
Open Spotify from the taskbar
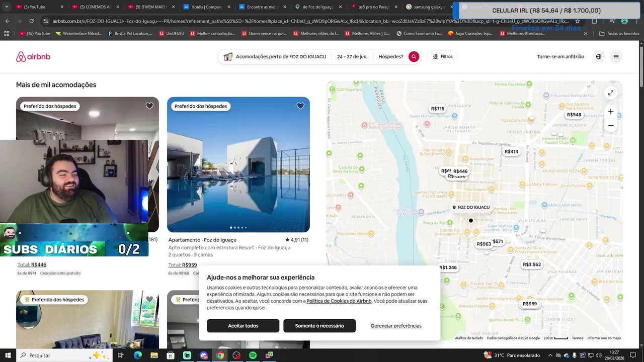pyautogui.click(x=253, y=355)
